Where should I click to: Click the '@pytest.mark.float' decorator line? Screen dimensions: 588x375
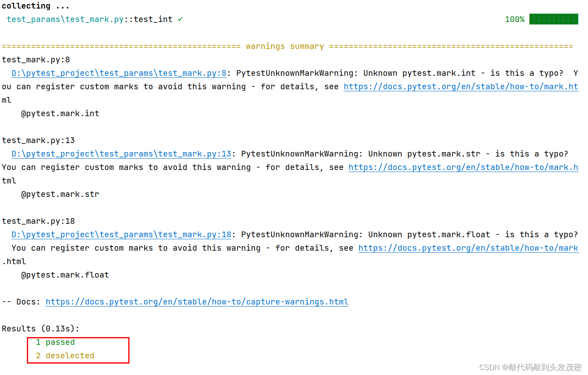pos(65,275)
